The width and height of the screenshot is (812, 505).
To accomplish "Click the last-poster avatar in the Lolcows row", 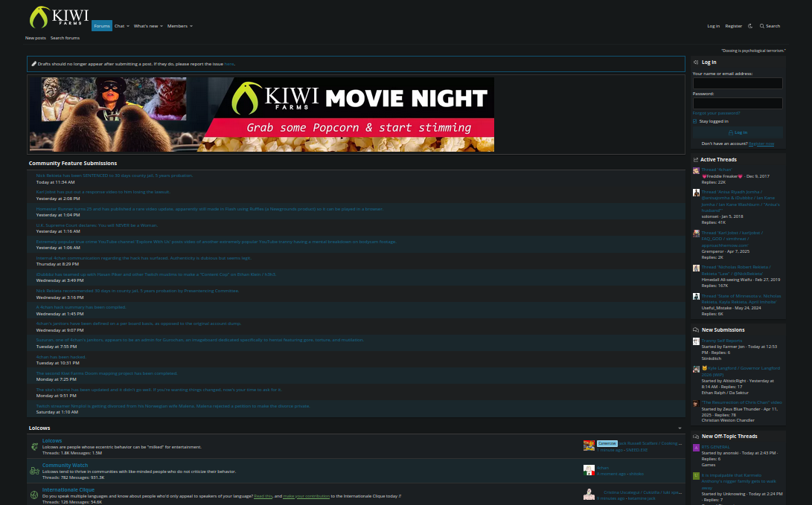I will pyautogui.click(x=589, y=446).
